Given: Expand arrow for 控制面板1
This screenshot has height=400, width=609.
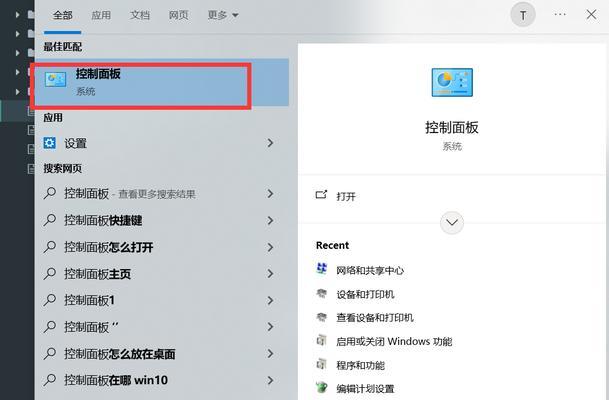Looking at the screenshot, I should coord(270,300).
